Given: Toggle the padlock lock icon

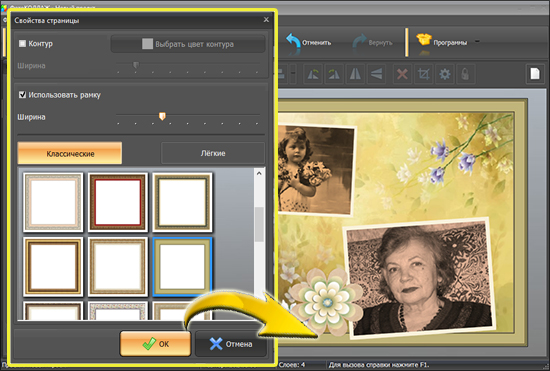Looking at the screenshot, I should tap(465, 74).
